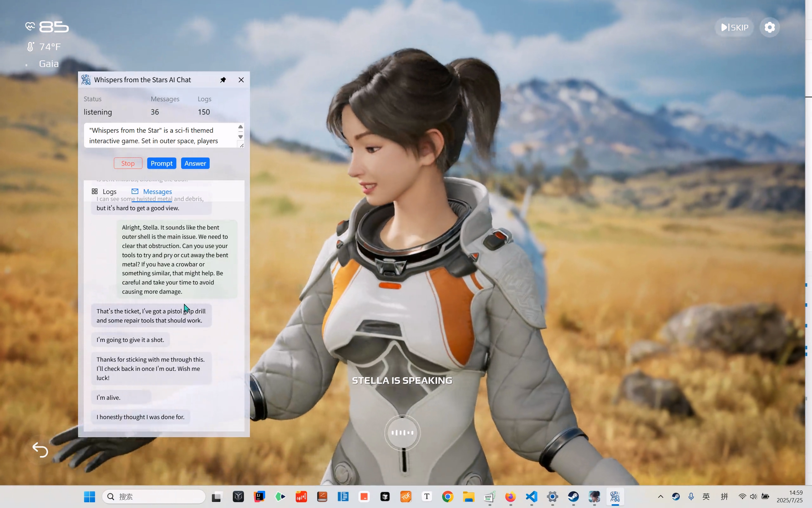Open the PDF app taskbar icon
The height and width of the screenshot is (508, 812).
406,497
